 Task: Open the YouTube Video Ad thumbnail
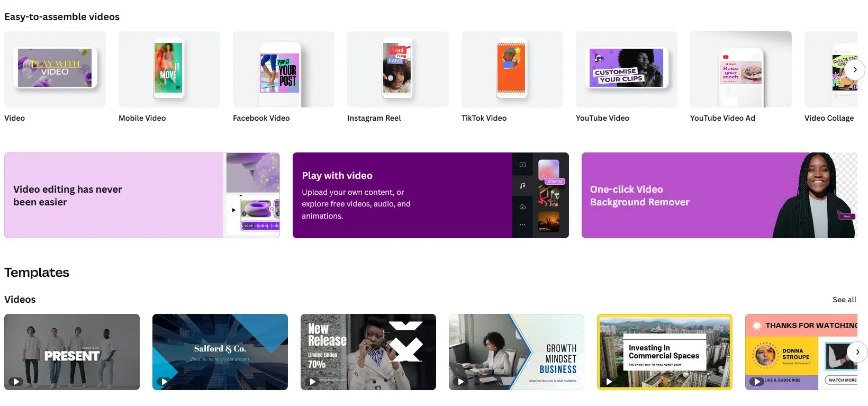click(x=741, y=69)
